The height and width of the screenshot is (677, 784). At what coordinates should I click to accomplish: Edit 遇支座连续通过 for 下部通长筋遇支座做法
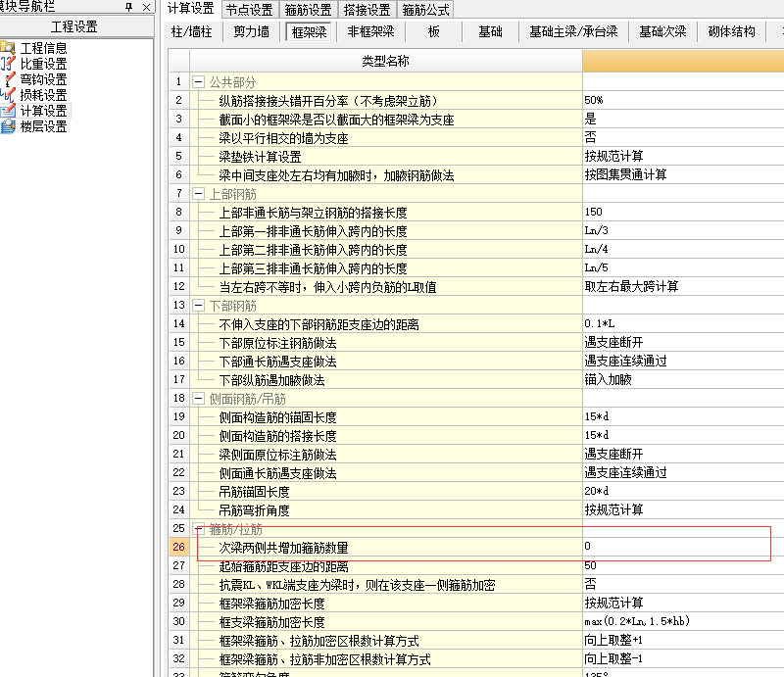click(683, 361)
